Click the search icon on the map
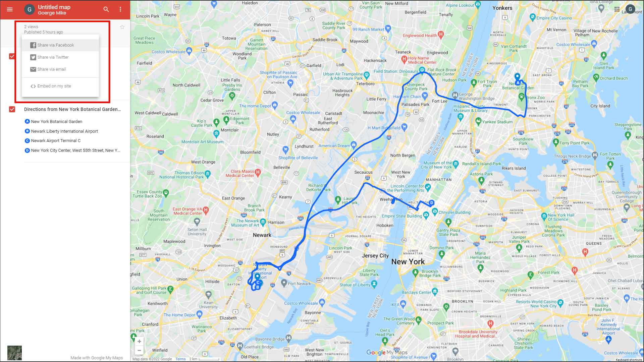Image resolution: width=644 pixels, height=362 pixels. pos(106,9)
